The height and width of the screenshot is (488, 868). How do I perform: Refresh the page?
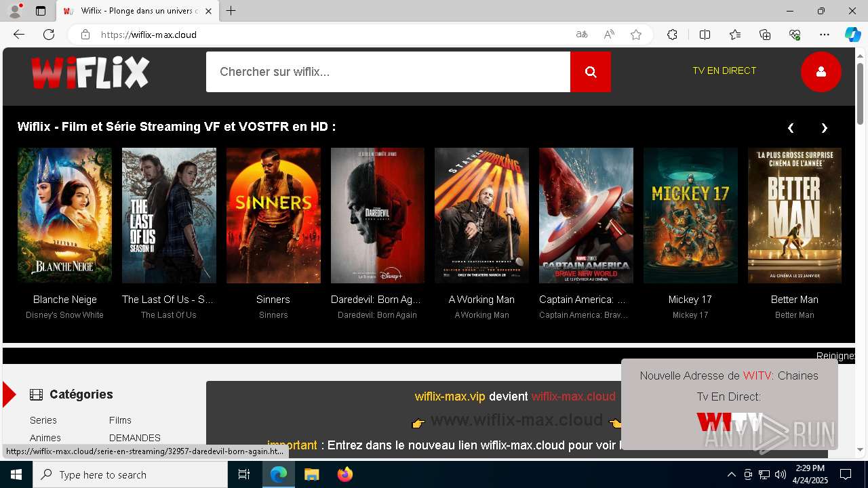point(49,35)
